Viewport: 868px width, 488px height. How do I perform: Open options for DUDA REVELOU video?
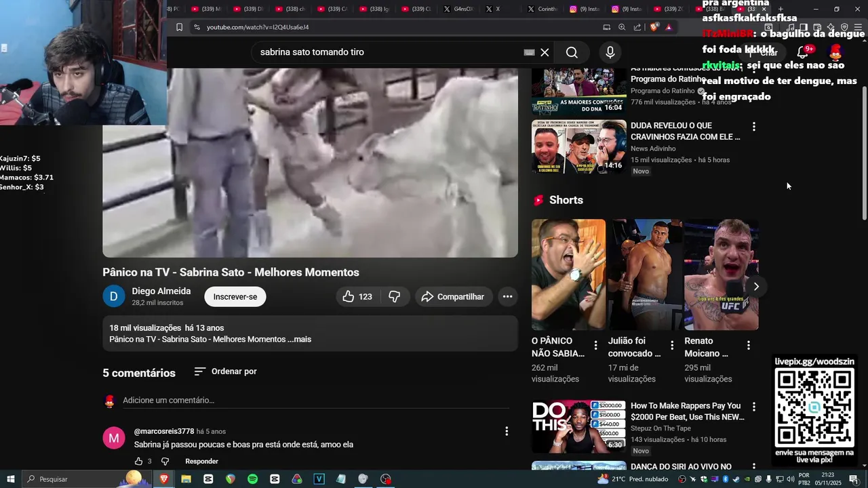753,127
